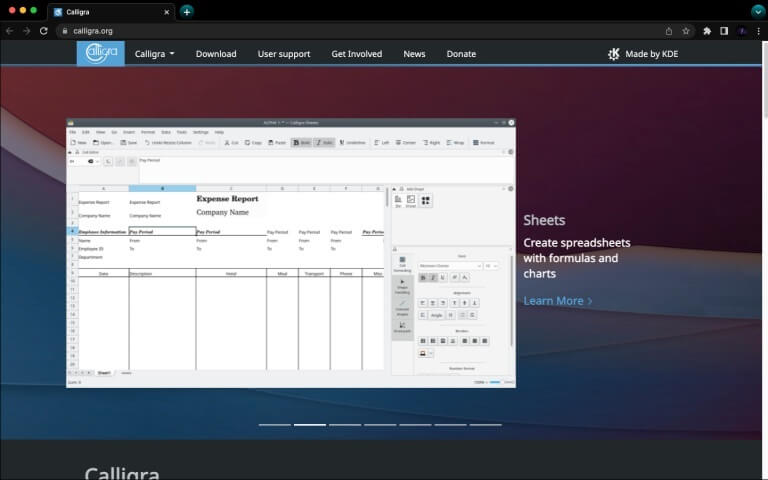The image size is (768, 480).
Task: Go back to the previous page
Action: pyautogui.click(x=9, y=31)
